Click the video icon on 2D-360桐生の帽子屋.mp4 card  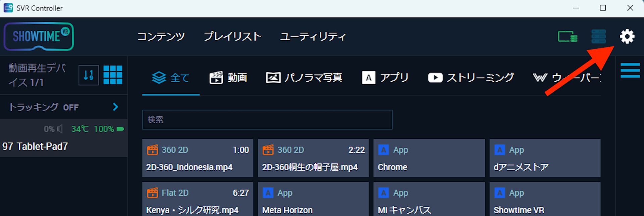point(268,150)
